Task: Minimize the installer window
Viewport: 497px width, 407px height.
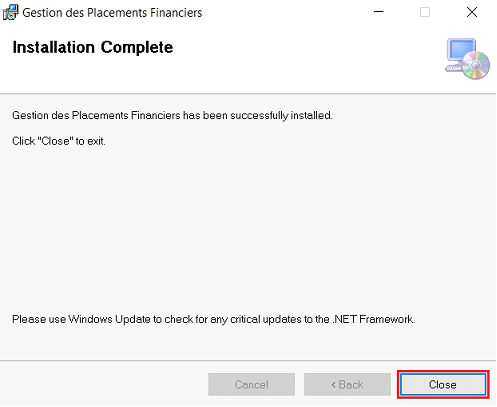Action: (378, 12)
